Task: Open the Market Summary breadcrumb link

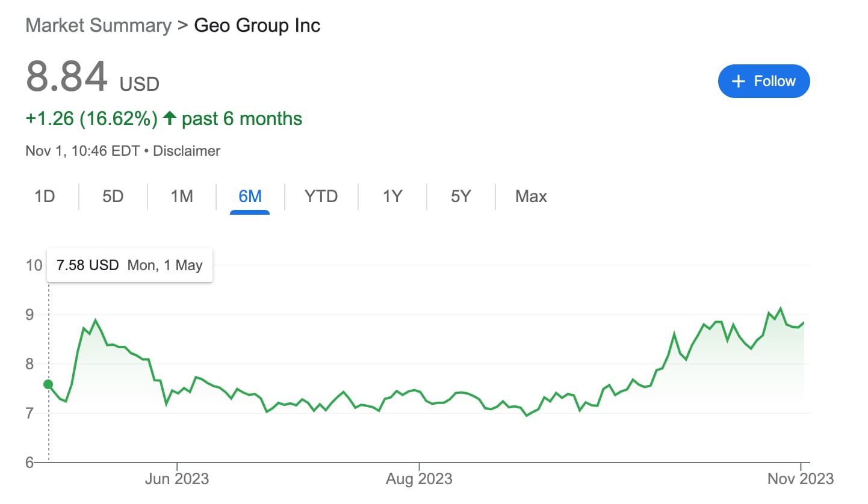Action: pos(99,25)
